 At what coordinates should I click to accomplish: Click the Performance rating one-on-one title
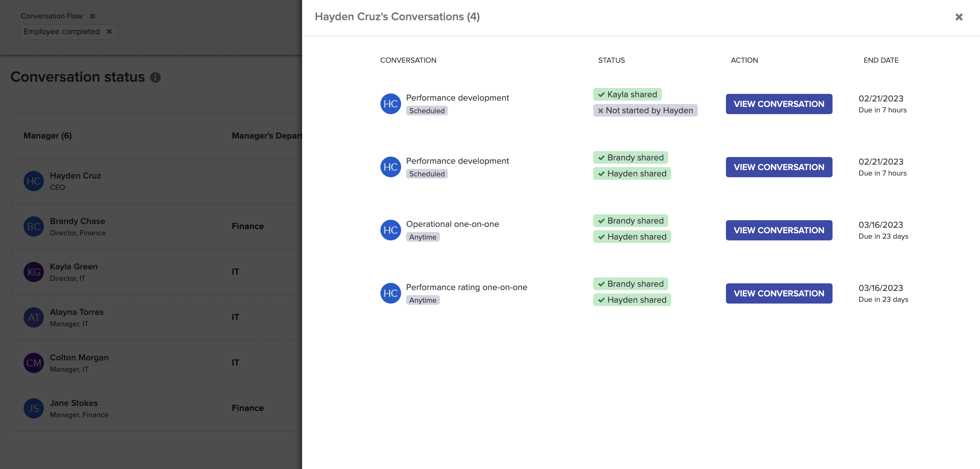466,287
